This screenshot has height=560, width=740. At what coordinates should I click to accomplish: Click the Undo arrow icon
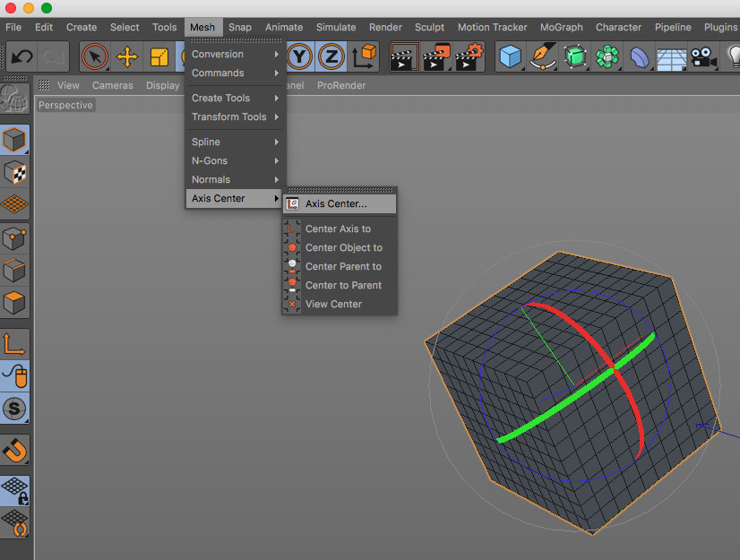22,58
